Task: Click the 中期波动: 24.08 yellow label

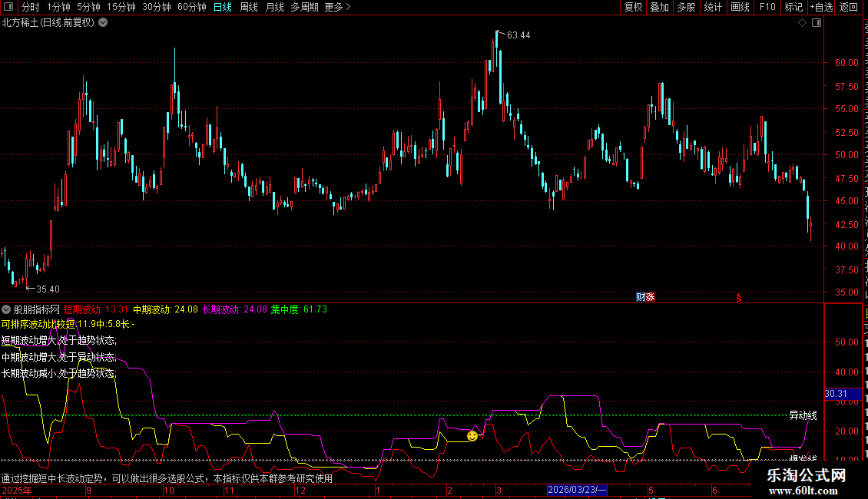Action: pyautogui.click(x=165, y=309)
